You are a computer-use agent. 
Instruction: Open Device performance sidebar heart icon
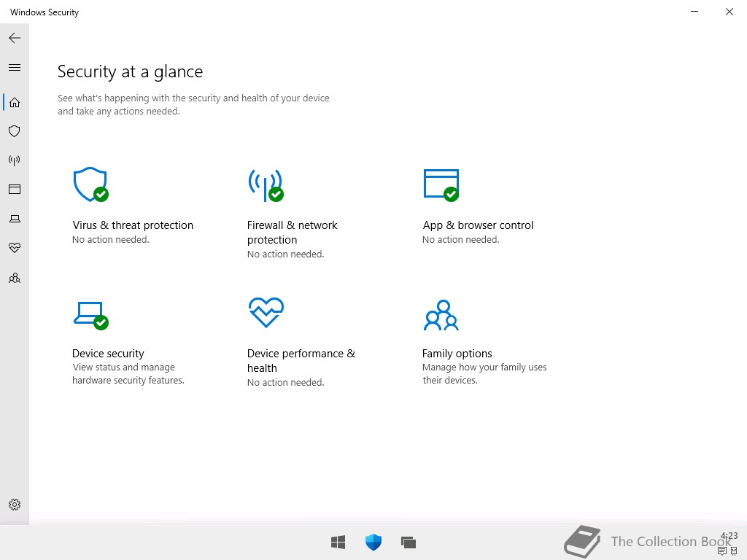coord(15,248)
